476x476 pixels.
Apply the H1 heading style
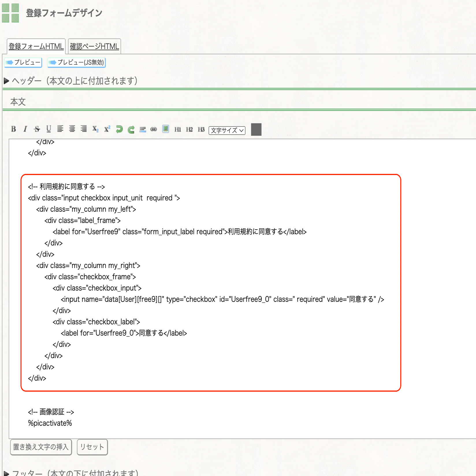[178, 129]
